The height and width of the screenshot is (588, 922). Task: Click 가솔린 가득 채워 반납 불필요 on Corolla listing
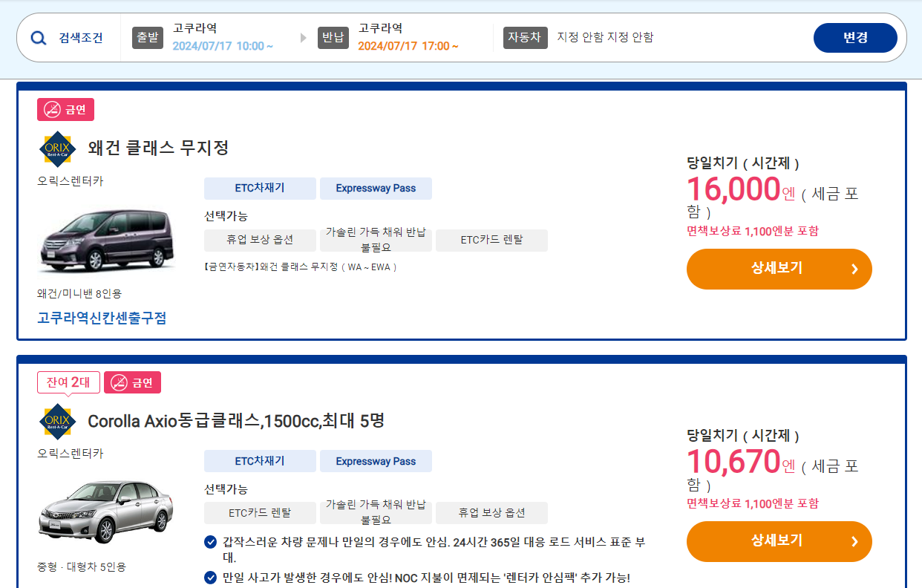pyautogui.click(x=376, y=512)
